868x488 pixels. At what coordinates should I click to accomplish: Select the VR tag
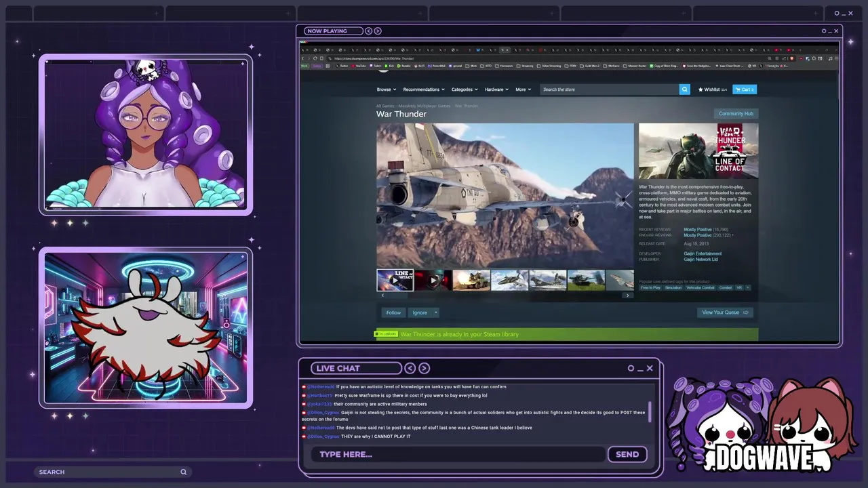[739, 287]
